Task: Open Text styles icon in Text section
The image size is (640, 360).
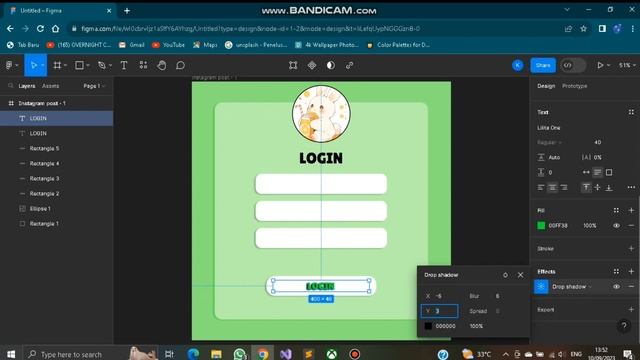Action: click(x=631, y=112)
